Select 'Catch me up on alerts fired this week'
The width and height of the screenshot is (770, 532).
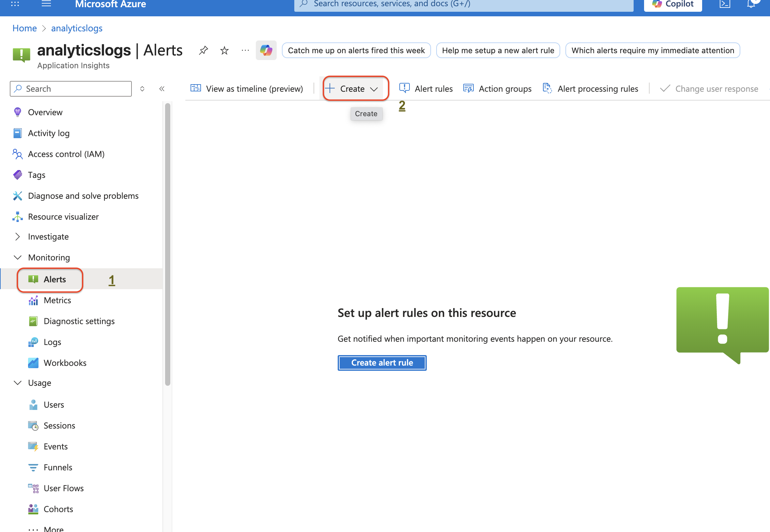click(x=356, y=50)
